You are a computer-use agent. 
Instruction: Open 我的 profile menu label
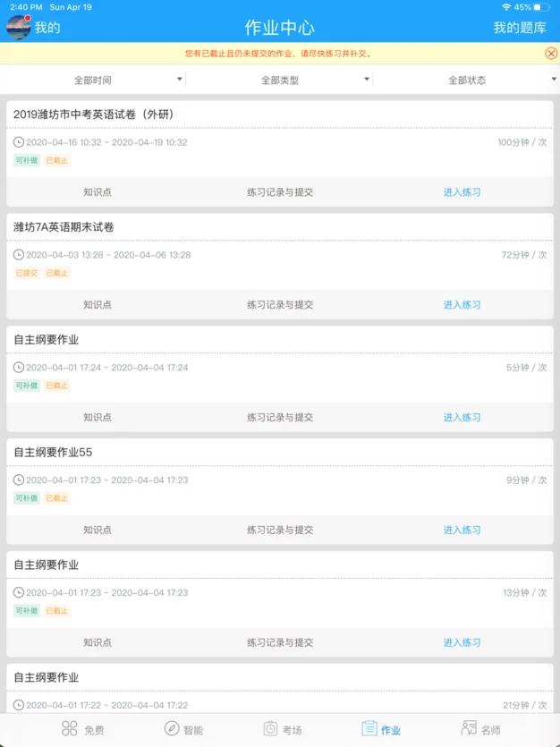[47, 28]
